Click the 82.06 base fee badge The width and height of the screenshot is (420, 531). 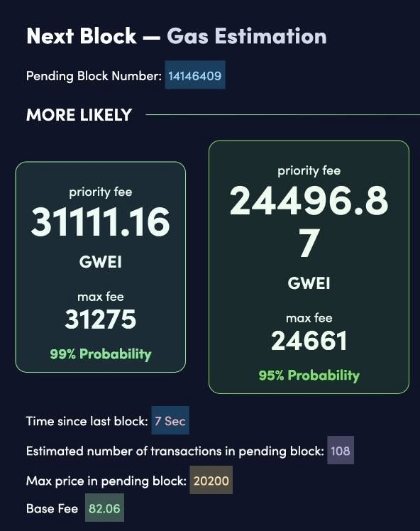click(x=104, y=508)
